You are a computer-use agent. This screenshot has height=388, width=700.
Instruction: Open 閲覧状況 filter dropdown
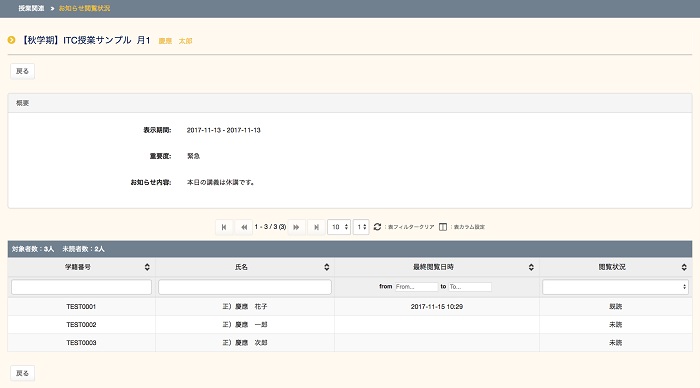coord(615,287)
